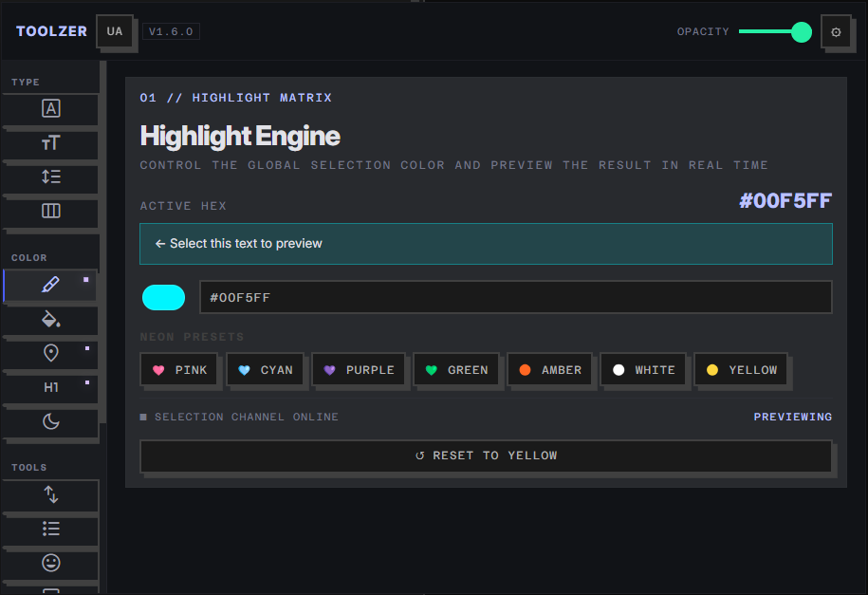Open the columns layout tool

coord(50,212)
